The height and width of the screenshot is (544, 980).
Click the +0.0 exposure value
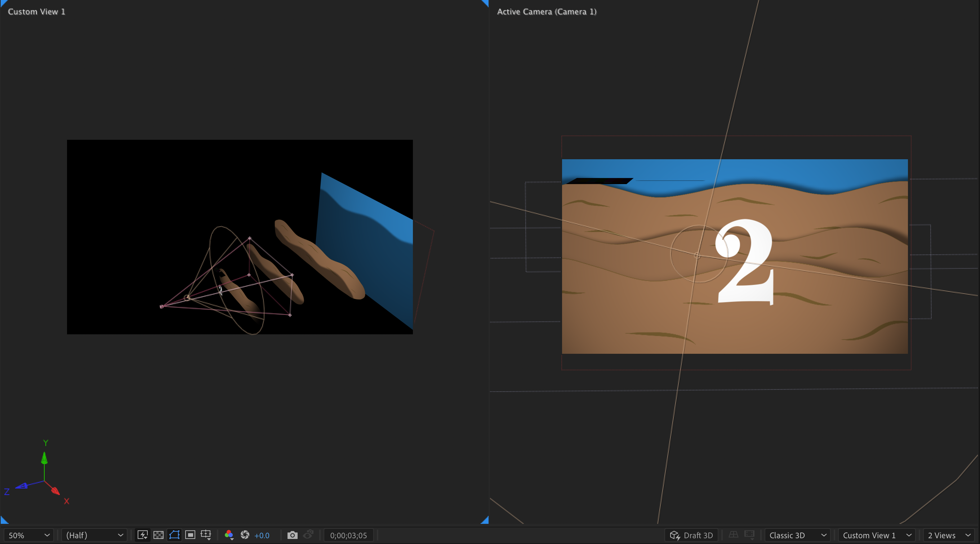262,535
